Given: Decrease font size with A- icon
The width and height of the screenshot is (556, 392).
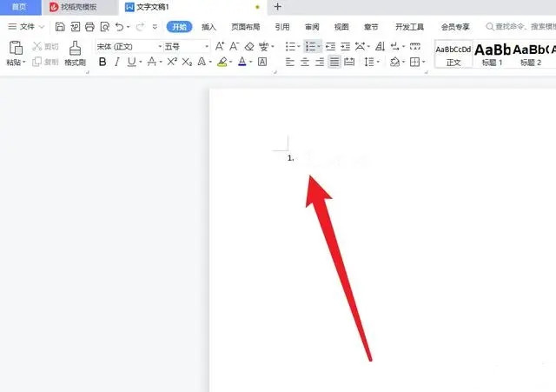Looking at the screenshot, I should 234,46.
